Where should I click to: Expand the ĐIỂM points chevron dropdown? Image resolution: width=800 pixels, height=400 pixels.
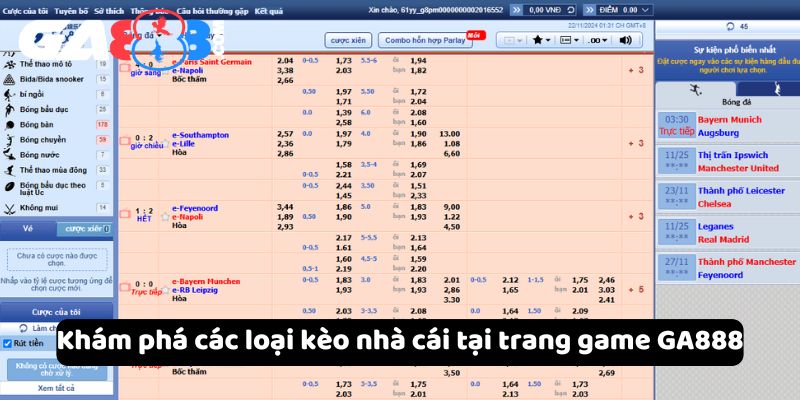tap(646, 10)
